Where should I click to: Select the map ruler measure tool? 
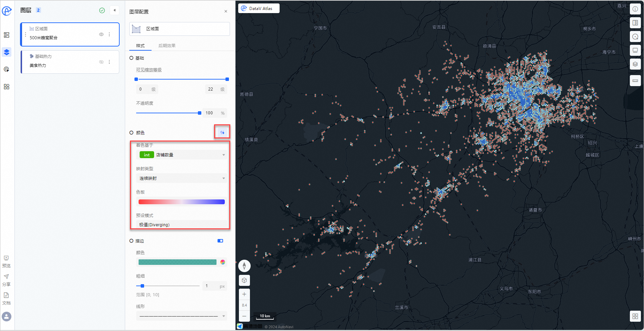coord(635,81)
